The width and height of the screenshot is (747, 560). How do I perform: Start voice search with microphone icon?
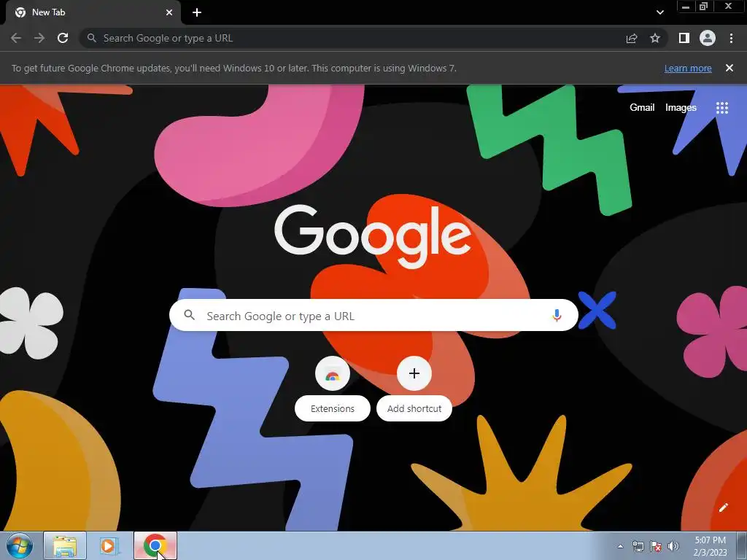coord(557,315)
